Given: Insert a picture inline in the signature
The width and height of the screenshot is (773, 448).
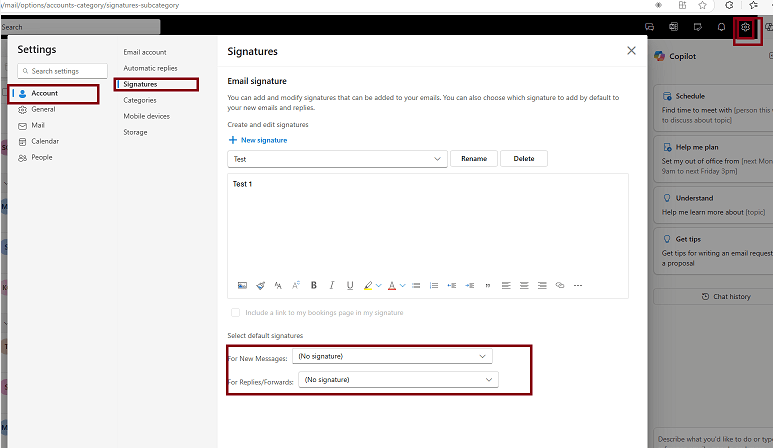Looking at the screenshot, I should (x=242, y=285).
